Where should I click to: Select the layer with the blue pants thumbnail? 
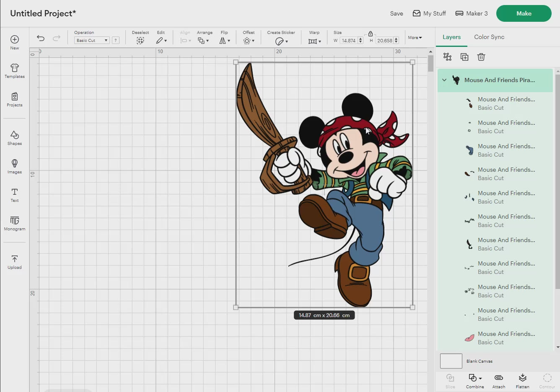tap(495, 150)
